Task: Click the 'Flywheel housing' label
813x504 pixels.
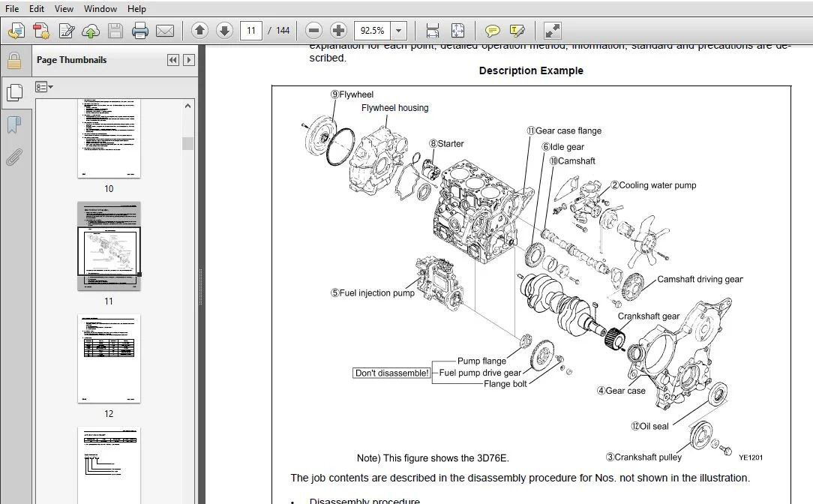Action: (x=395, y=108)
